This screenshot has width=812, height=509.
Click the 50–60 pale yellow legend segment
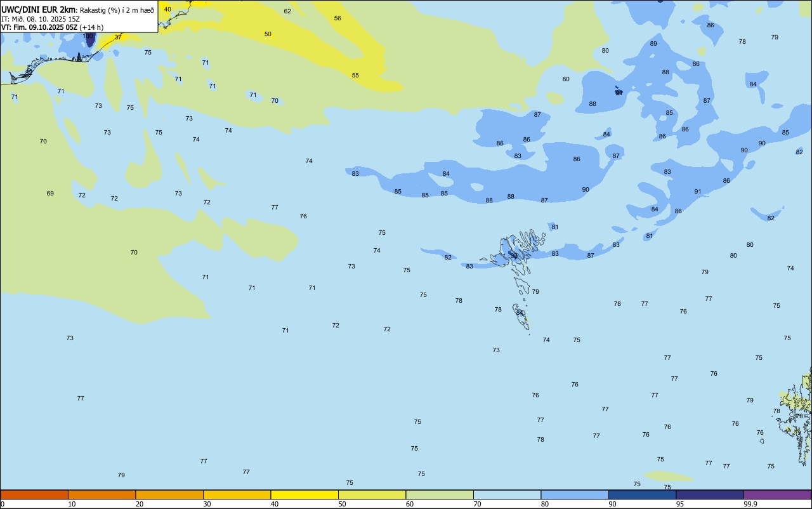coord(372,494)
